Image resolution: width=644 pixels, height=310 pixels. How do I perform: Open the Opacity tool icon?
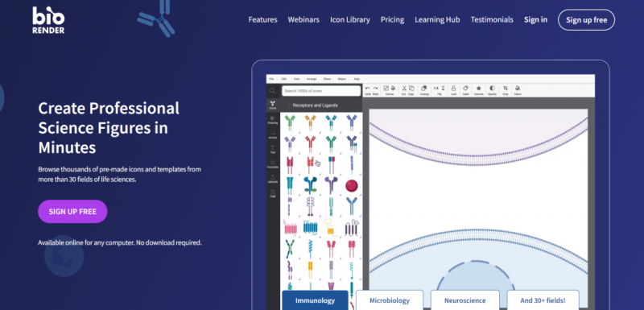(x=492, y=89)
